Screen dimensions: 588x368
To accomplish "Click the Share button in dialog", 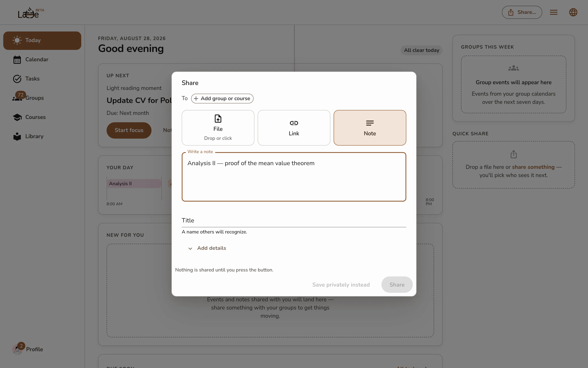I will [397, 285].
